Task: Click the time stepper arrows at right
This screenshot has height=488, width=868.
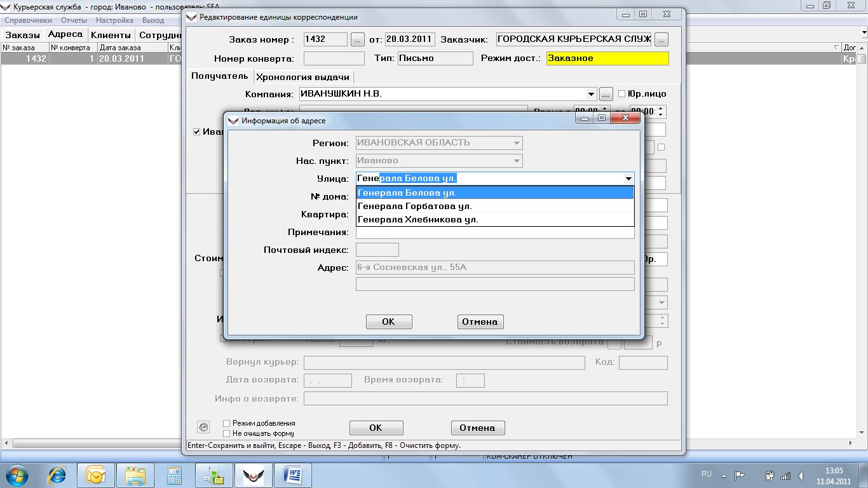Action: click(x=661, y=111)
